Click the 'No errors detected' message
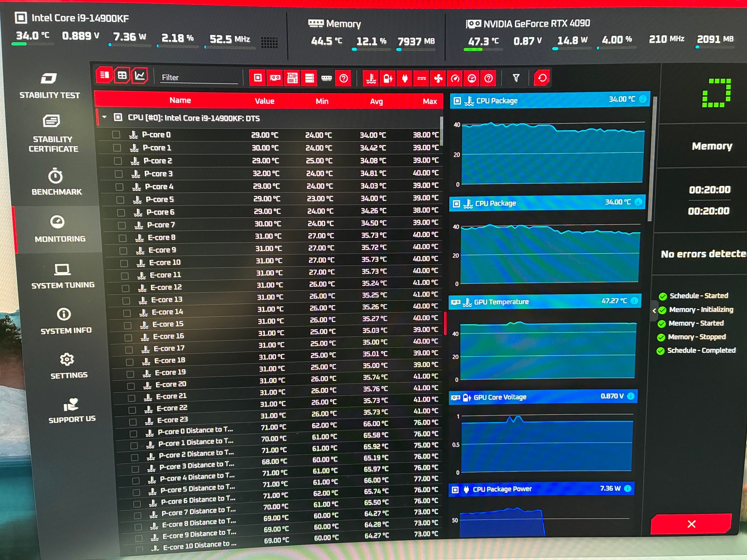This screenshot has width=747, height=560. 704,254
